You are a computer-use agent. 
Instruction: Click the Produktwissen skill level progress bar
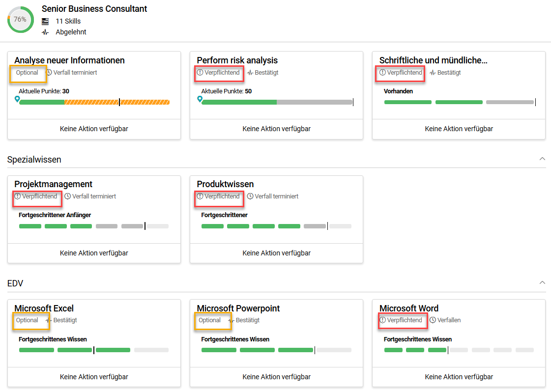pyautogui.click(x=276, y=226)
